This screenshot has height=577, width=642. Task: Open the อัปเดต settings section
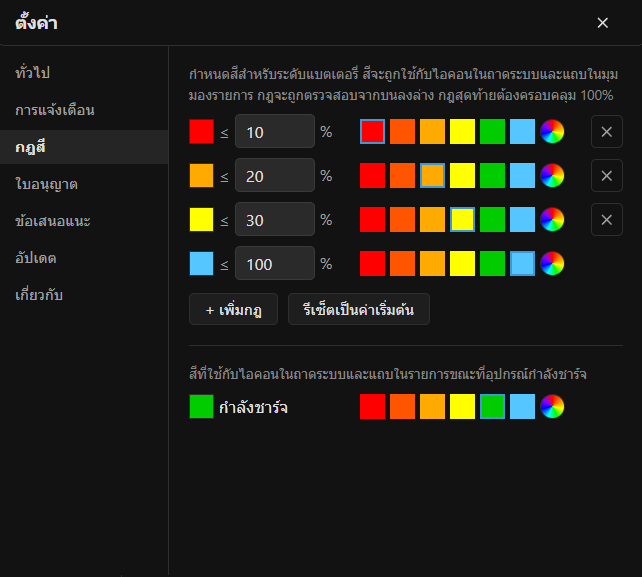click(x=84, y=258)
